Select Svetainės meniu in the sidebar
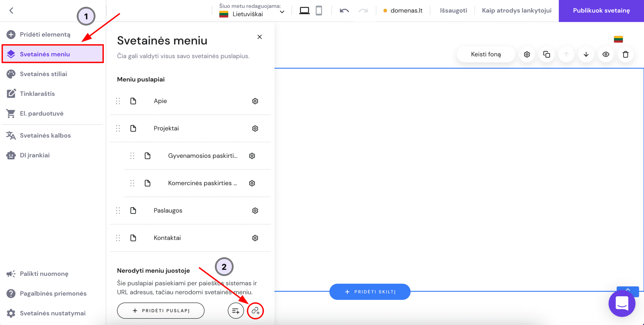Viewport: 644px width, 325px height. click(45, 54)
